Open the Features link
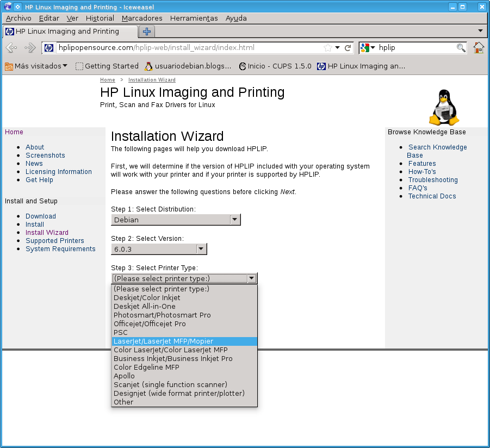This screenshot has height=448, width=490. tap(422, 164)
